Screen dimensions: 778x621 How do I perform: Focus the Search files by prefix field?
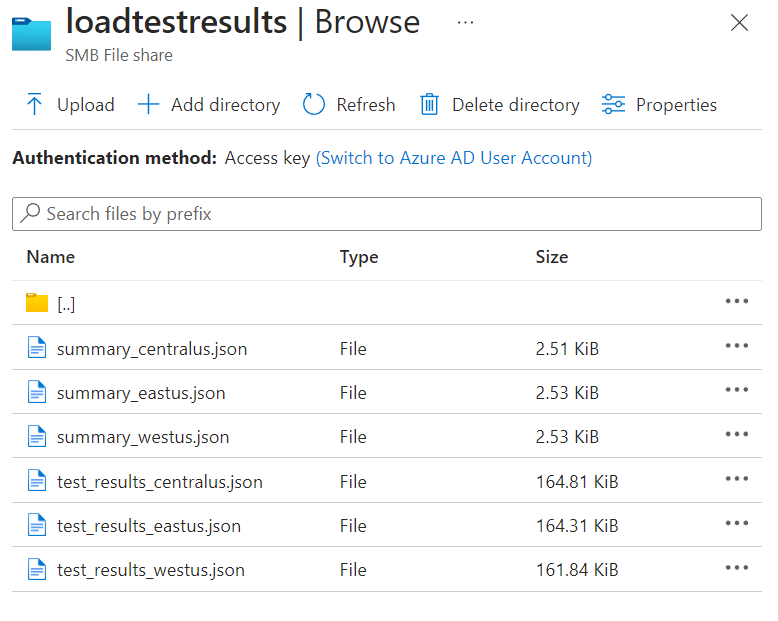coord(387,214)
